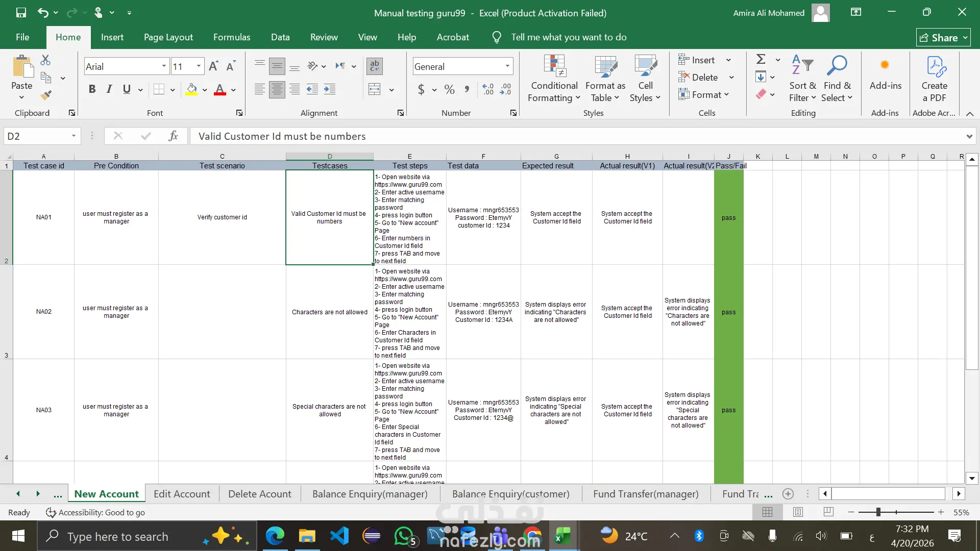Screen dimensions: 980x551
Task: Open Font dialog launcher
Action: (x=239, y=113)
